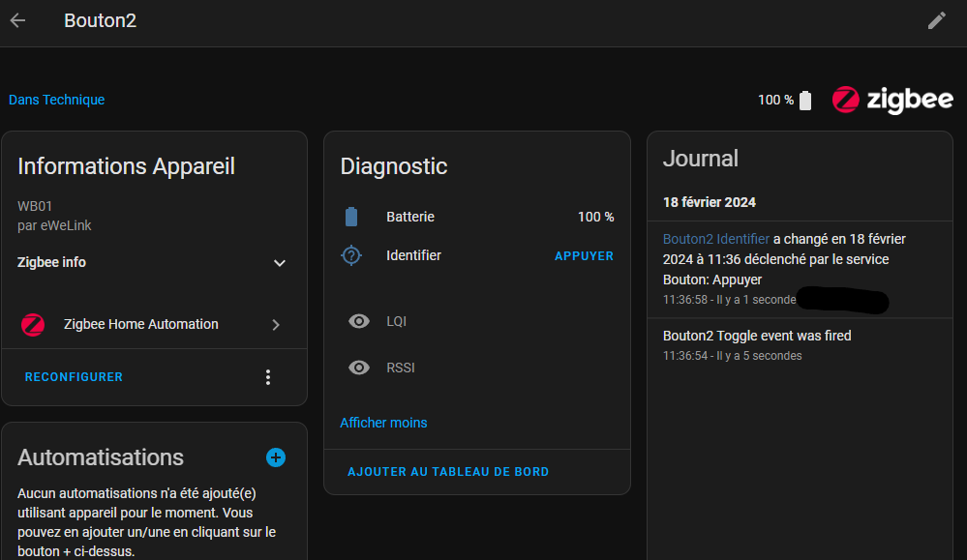Open Zigbee Home Automation integration chevron
The image size is (967, 560).
pyautogui.click(x=276, y=325)
